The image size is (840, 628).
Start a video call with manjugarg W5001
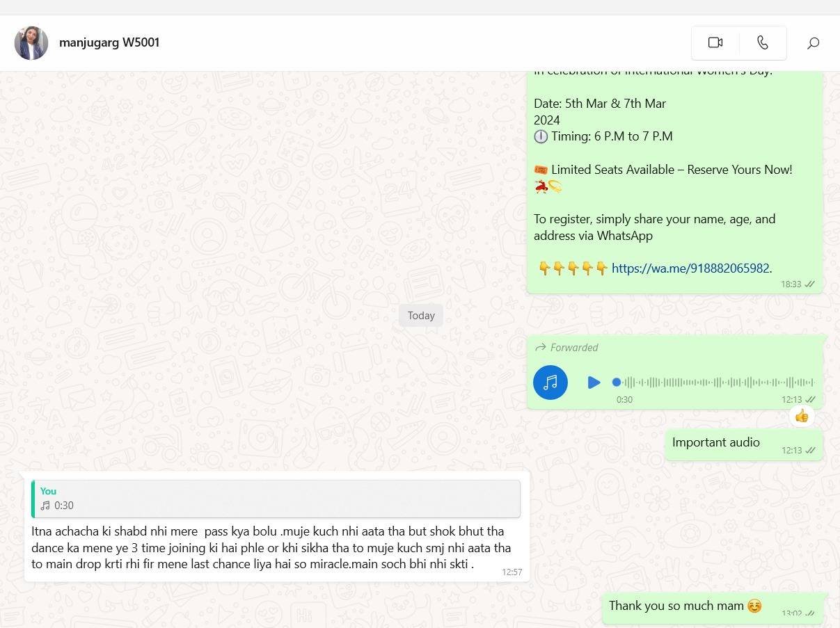[715, 43]
